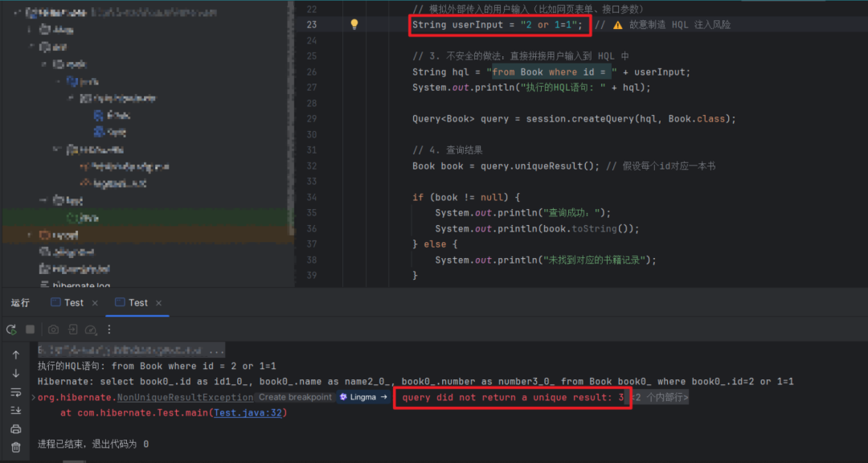The image size is (868, 463).
Task: Click the down arrow in console sidebar
Action: (x=16, y=373)
